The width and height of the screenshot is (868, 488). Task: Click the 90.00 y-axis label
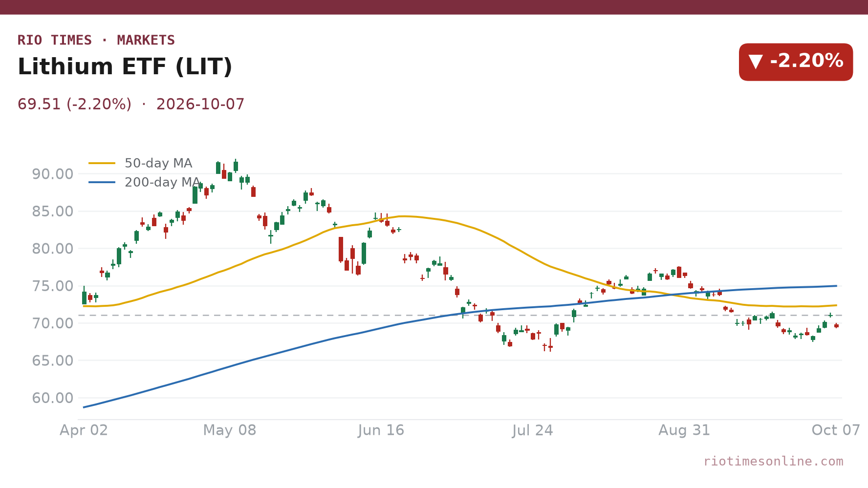pyautogui.click(x=53, y=174)
